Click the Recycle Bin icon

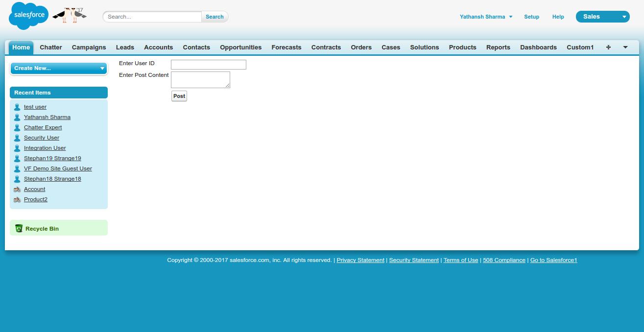[19, 228]
